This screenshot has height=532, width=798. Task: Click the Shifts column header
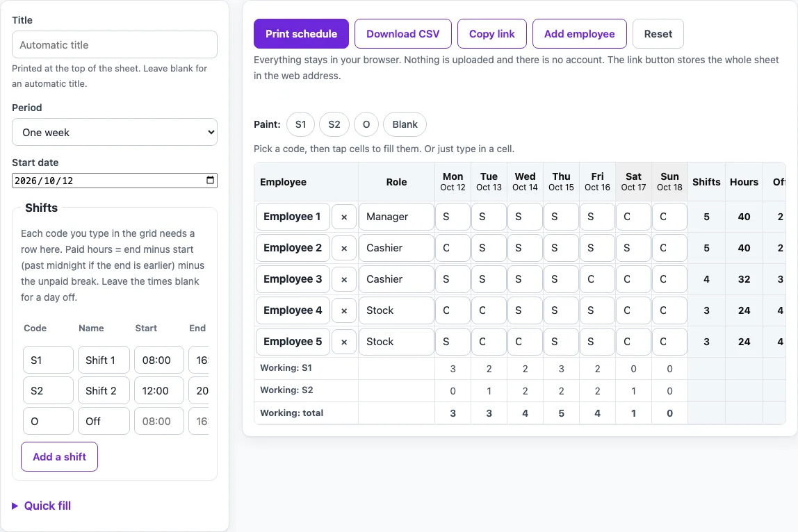706,182
